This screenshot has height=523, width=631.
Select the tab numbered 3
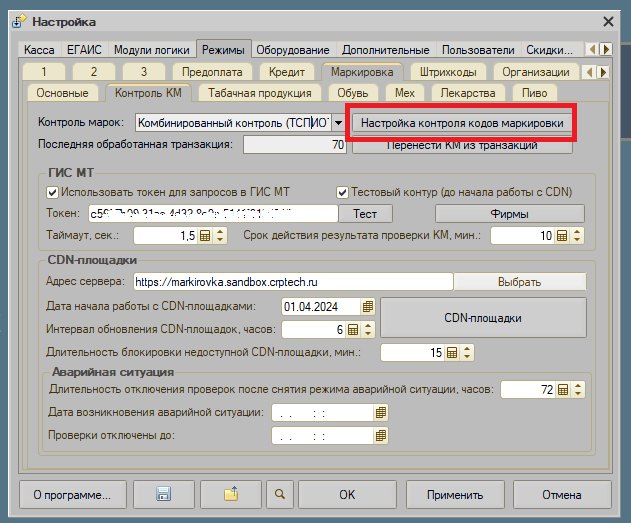[x=144, y=72]
